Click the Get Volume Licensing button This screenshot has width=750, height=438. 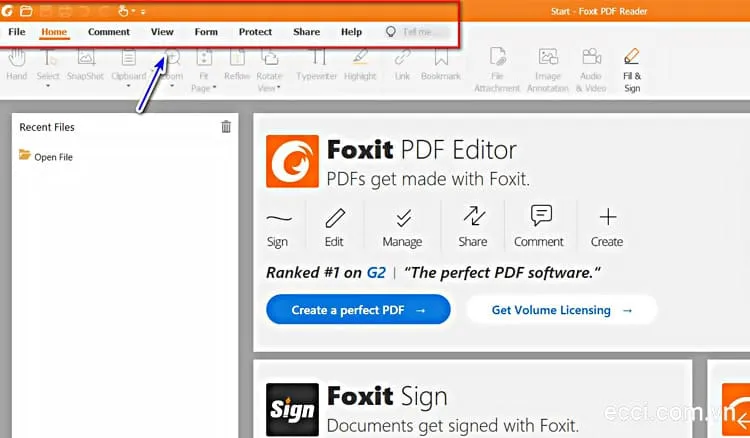click(x=562, y=310)
